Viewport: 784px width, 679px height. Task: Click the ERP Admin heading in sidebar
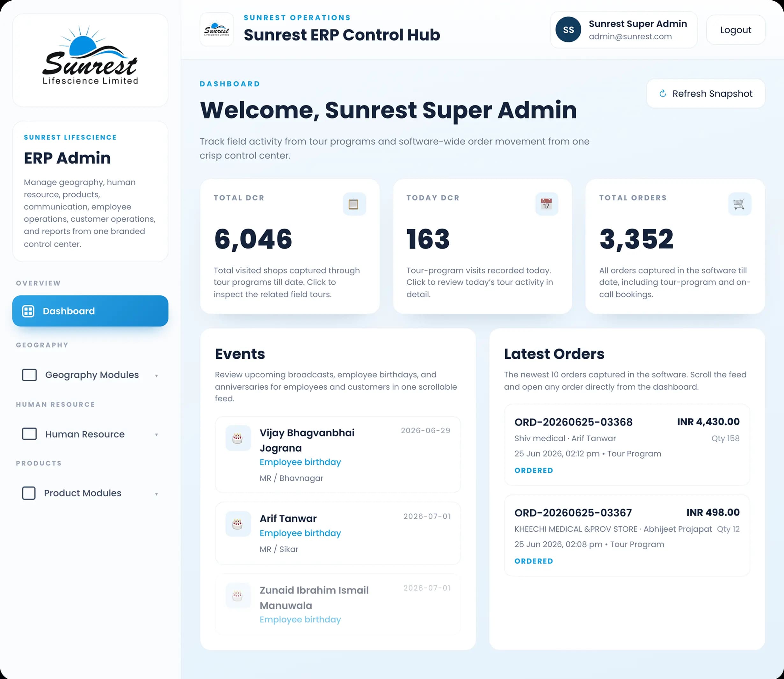68,158
